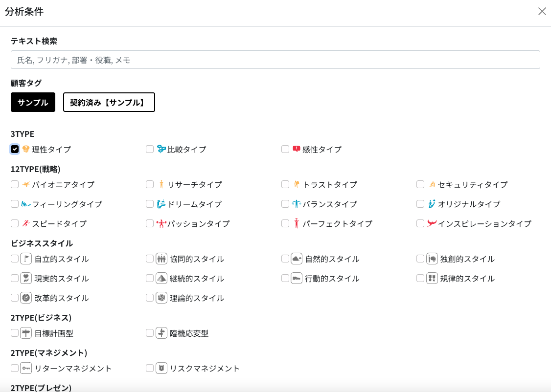This screenshot has height=392, width=551.
Task: Enable the 比較タイプ checkbox
Action: pos(150,149)
